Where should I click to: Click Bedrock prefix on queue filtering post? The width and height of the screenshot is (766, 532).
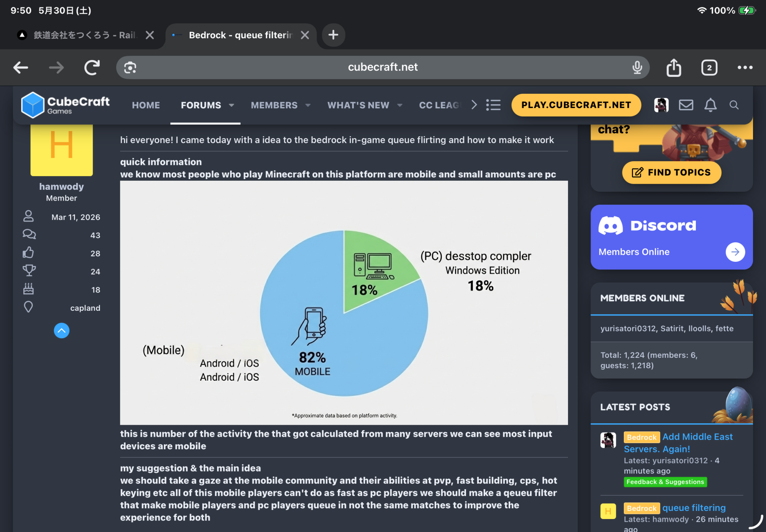(x=642, y=508)
